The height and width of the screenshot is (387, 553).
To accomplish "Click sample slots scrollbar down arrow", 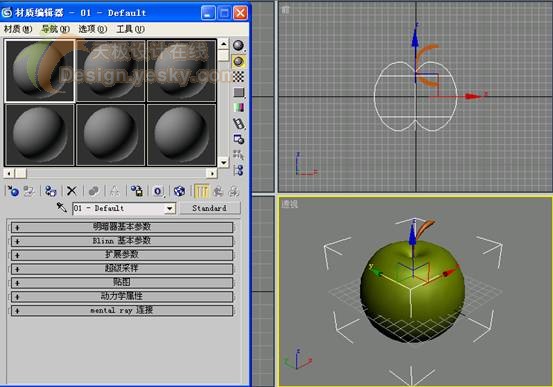I will (223, 162).
